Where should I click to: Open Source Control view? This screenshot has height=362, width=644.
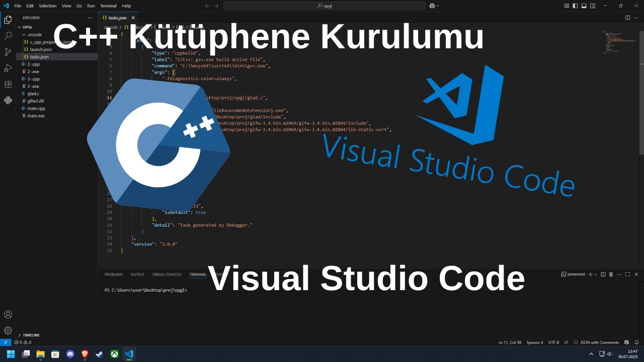click(8, 52)
